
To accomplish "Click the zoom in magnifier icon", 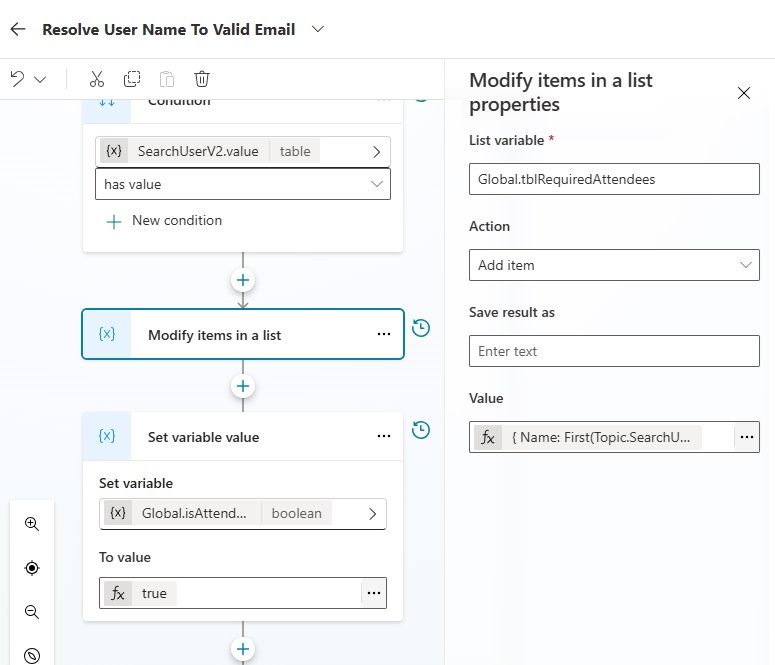I will tap(32, 524).
